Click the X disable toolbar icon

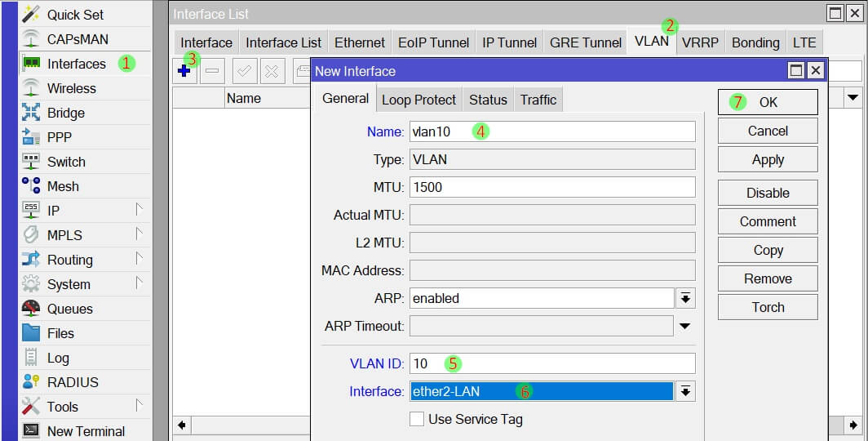pyautogui.click(x=272, y=71)
